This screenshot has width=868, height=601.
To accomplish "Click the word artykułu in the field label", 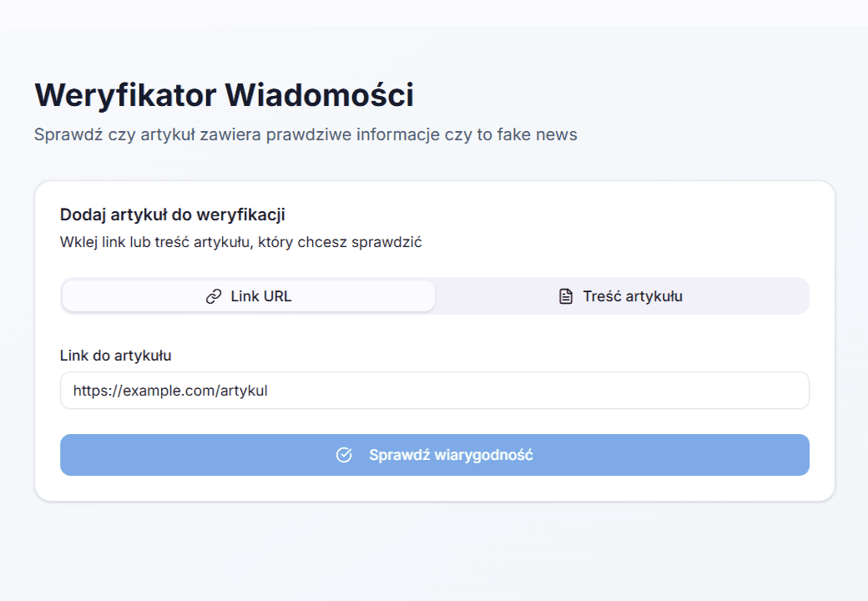I will 142,356.
